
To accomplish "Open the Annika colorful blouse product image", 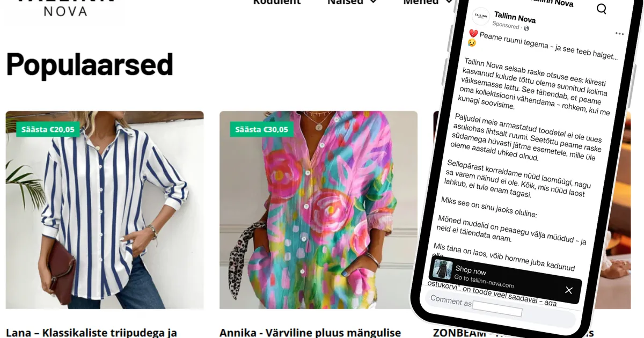I will coord(318,210).
